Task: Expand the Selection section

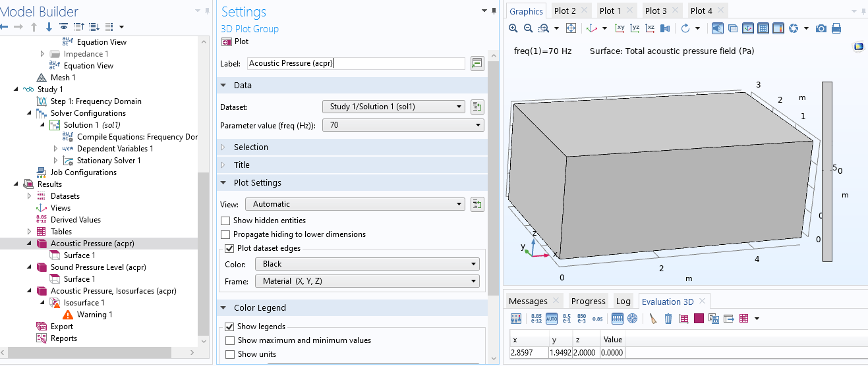Action: click(250, 147)
